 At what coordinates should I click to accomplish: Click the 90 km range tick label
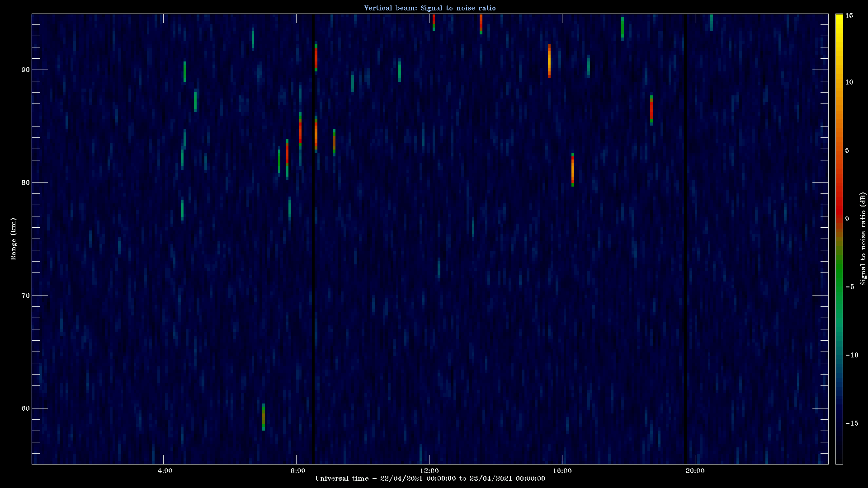click(25, 70)
